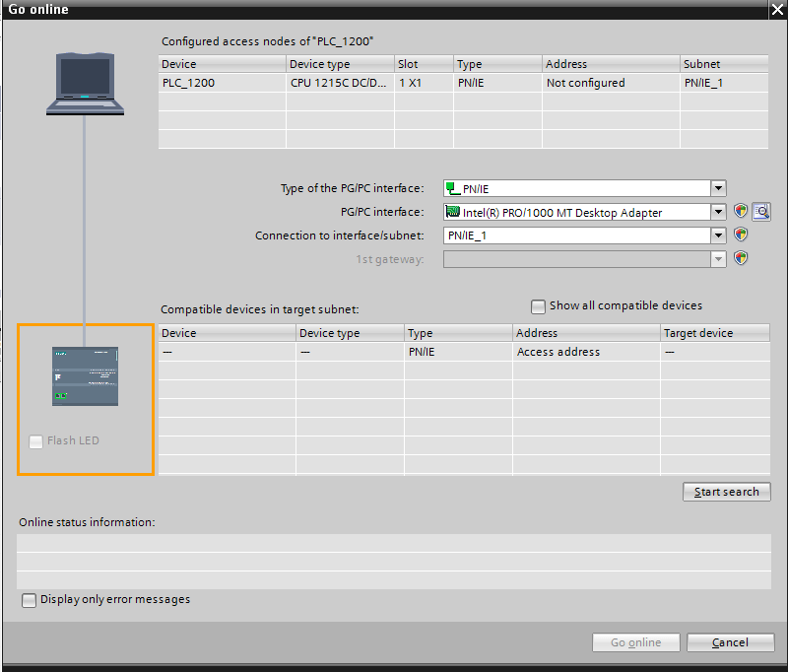
Task: Click the PN/IE type cell for PLC_1200
Action: (497, 83)
